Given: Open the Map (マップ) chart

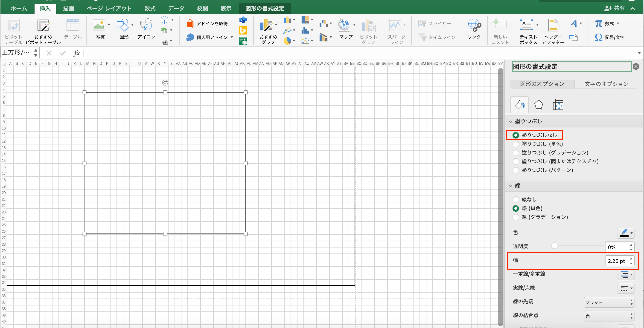Looking at the screenshot, I should (x=346, y=29).
